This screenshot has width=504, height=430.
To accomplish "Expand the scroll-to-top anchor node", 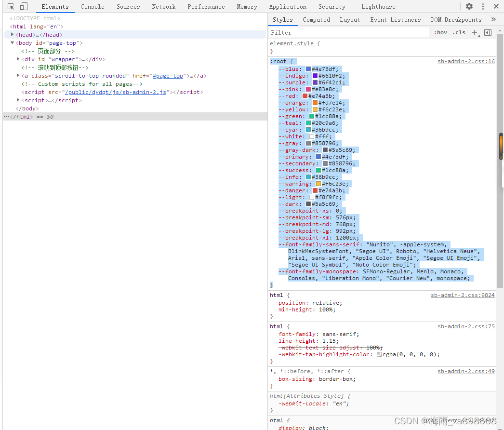I will 18,75.
